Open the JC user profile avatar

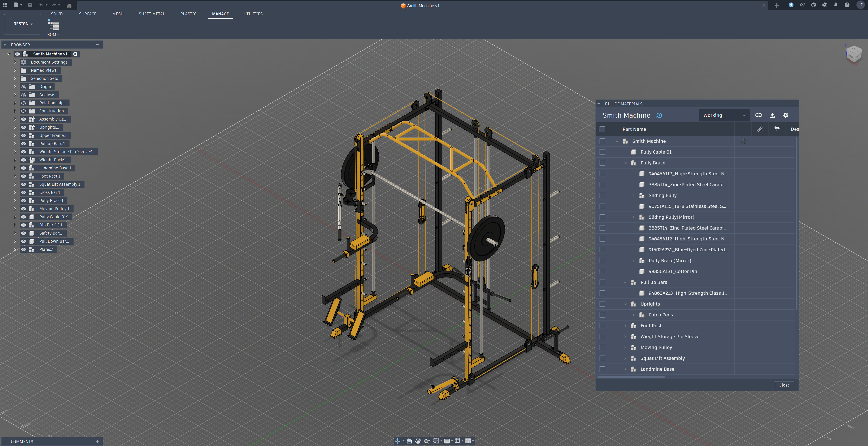coord(860,5)
